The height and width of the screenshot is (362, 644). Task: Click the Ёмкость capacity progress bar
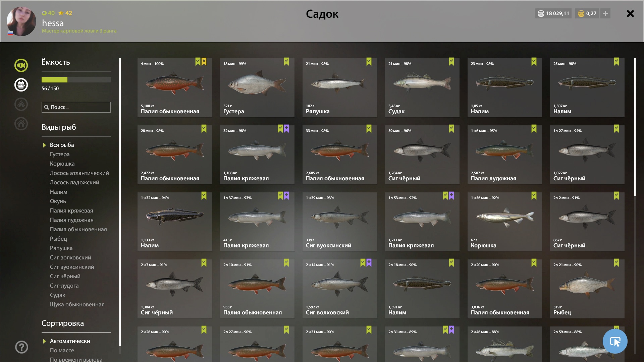click(76, 80)
